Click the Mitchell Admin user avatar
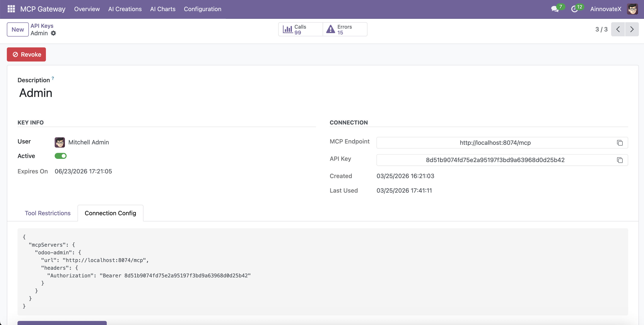644x325 pixels. point(60,142)
